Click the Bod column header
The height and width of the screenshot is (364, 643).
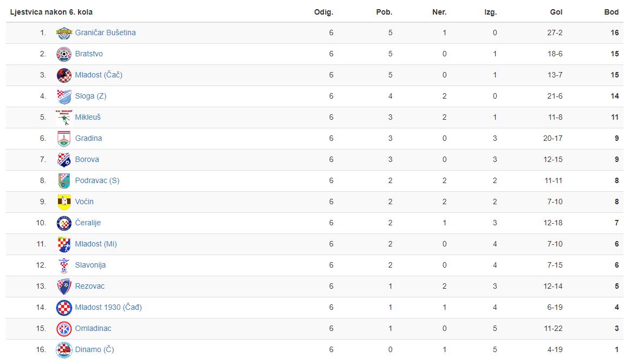(611, 12)
